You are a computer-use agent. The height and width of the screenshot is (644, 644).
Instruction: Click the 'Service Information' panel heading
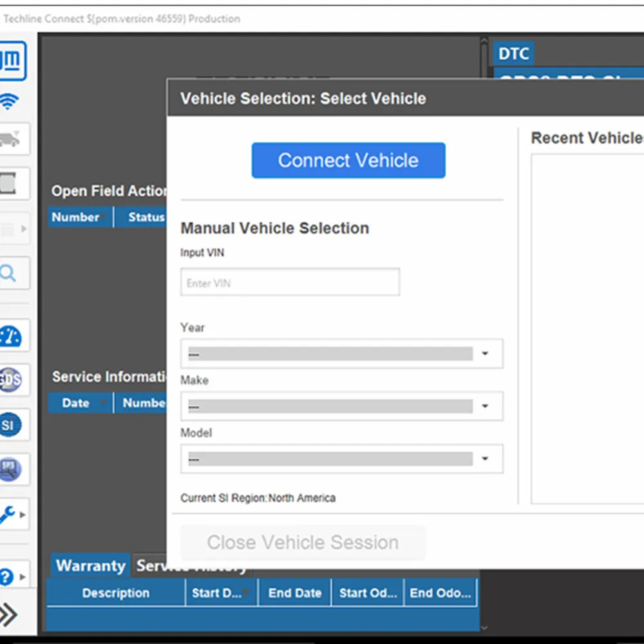click(109, 377)
